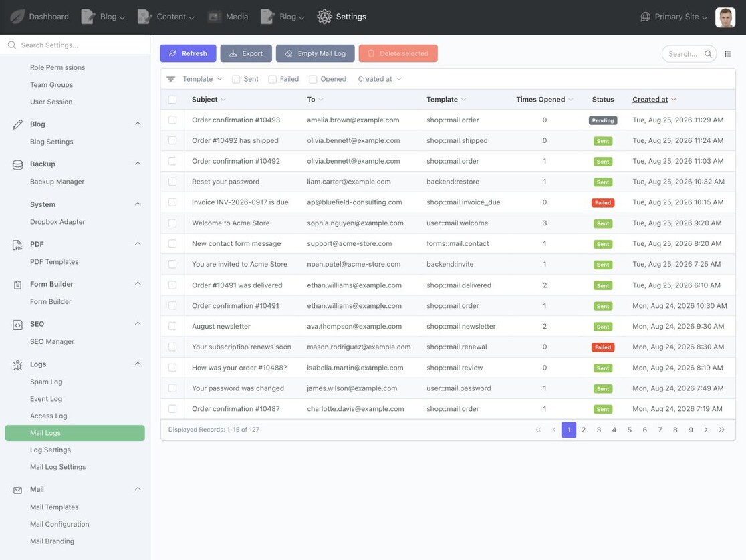The height and width of the screenshot is (560, 746).
Task: Collapse the Backup section in sidebar
Action: coord(138,164)
